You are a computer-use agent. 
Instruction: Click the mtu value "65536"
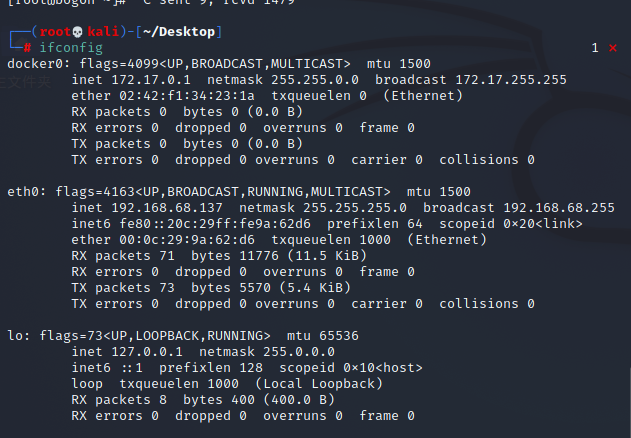click(x=338, y=336)
